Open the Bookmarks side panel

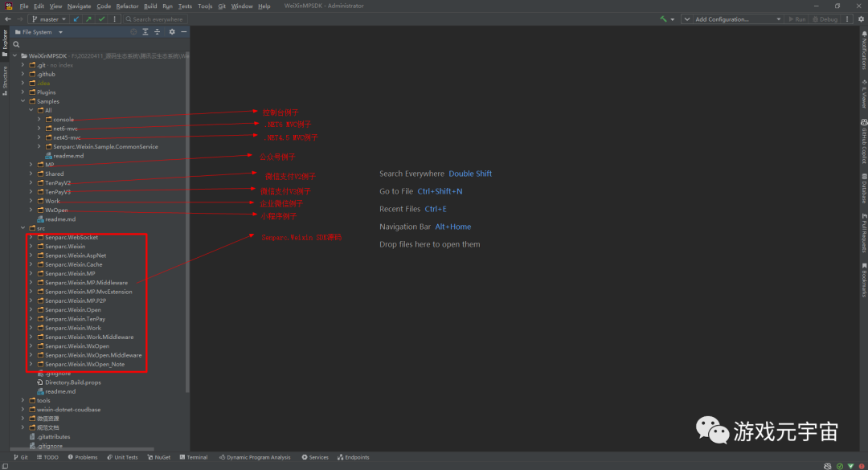(x=863, y=280)
